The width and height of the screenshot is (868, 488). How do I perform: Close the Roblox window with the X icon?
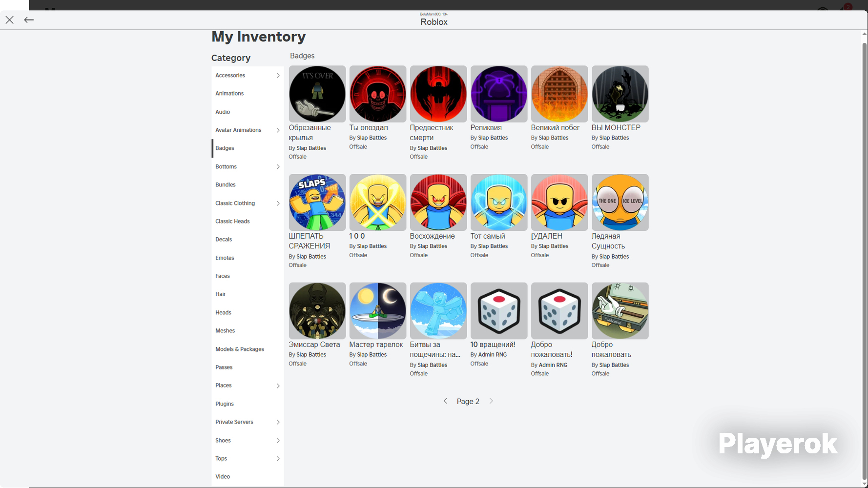click(x=10, y=20)
